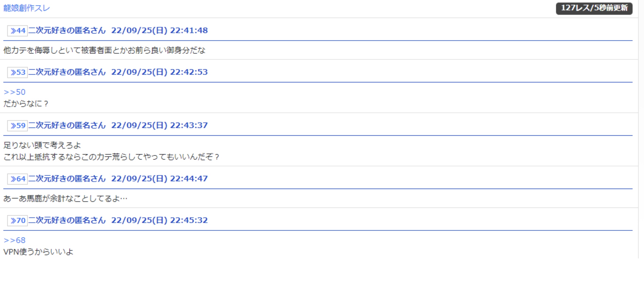
Task: Click post number badge 64
Action: pos(17,179)
